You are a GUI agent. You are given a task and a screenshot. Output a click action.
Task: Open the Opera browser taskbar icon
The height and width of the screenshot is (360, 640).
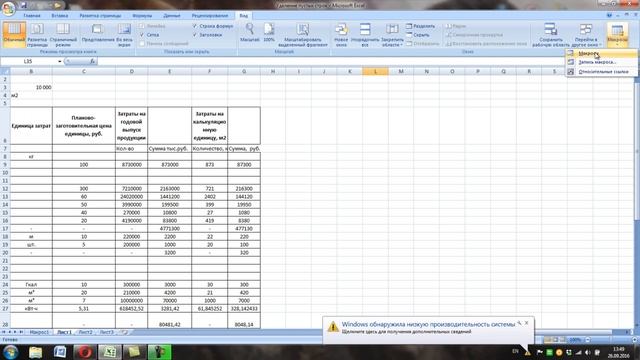click(x=84, y=352)
